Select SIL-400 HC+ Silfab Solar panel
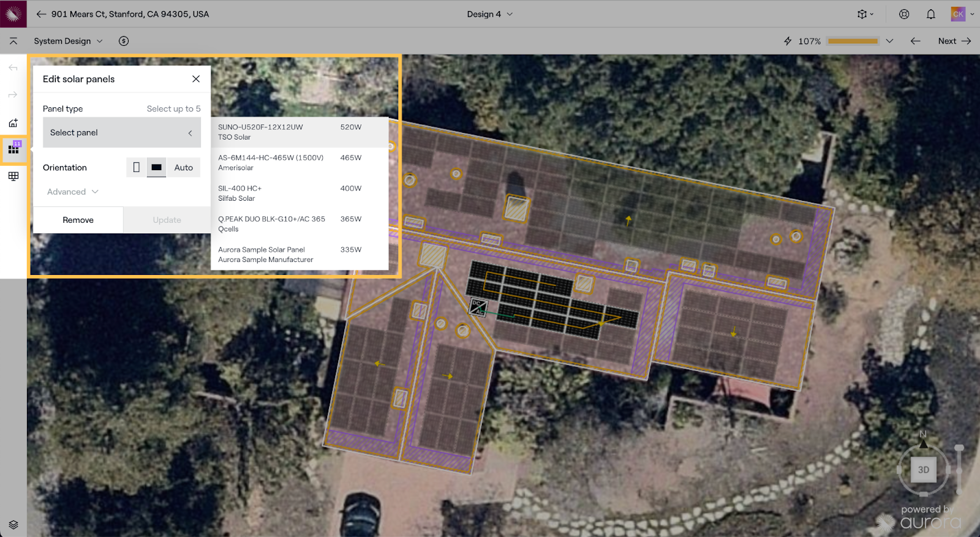 [300, 193]
